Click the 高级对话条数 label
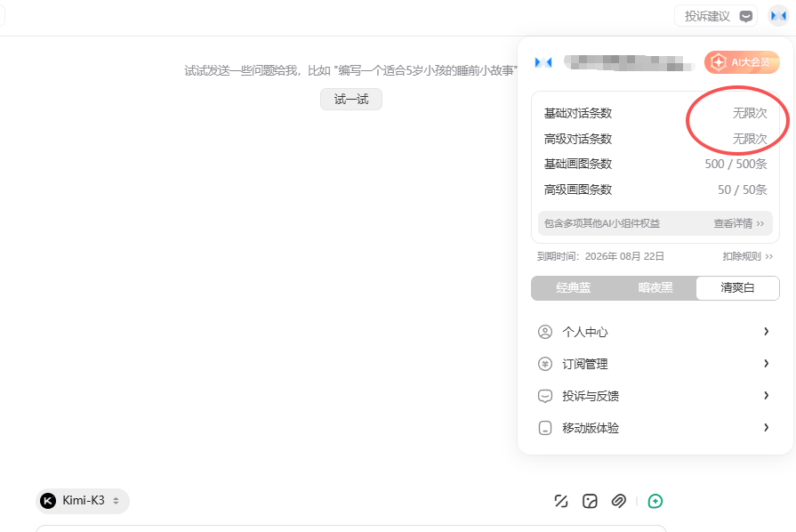This screenshot has width=796, height=532. click(x=578, y=139)
